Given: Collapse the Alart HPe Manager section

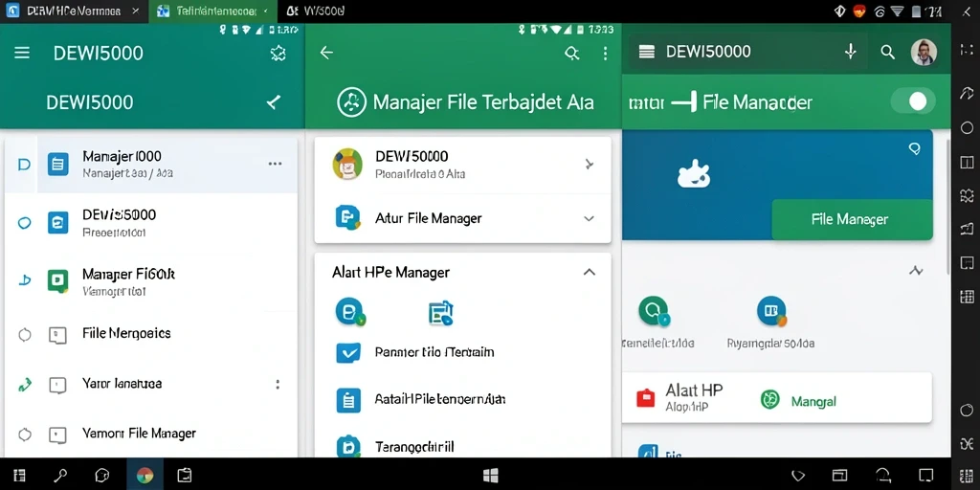Looking at the screenshot, I should (x=589, y=272).
